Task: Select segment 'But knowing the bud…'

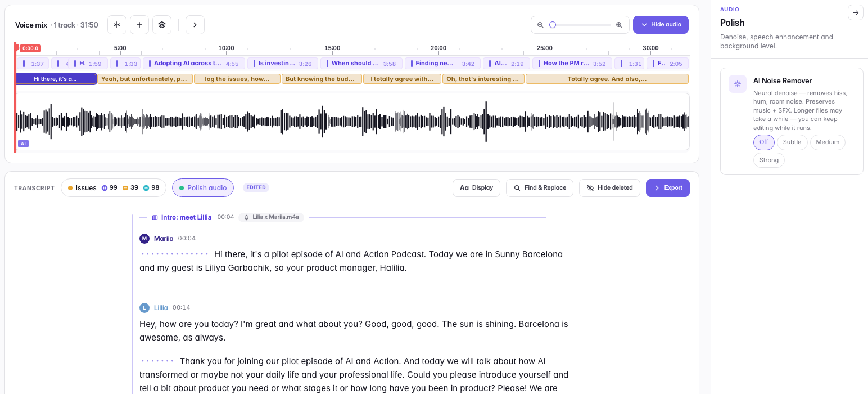Action: point(322,79)
